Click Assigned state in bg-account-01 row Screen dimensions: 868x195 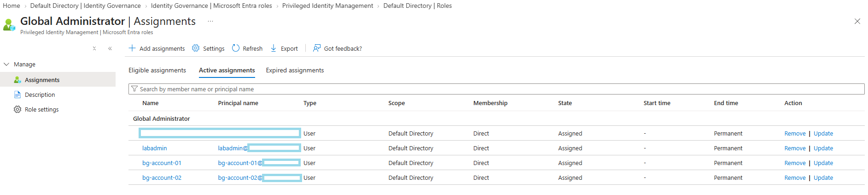(x=570, y=163)
